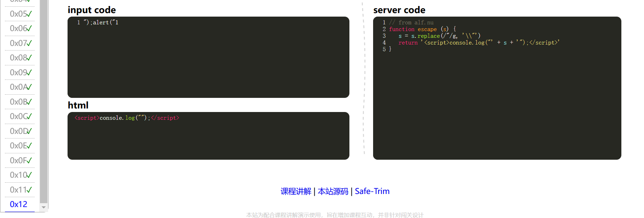Click the sidebar scroll down arrow

(x=44, y=207)
